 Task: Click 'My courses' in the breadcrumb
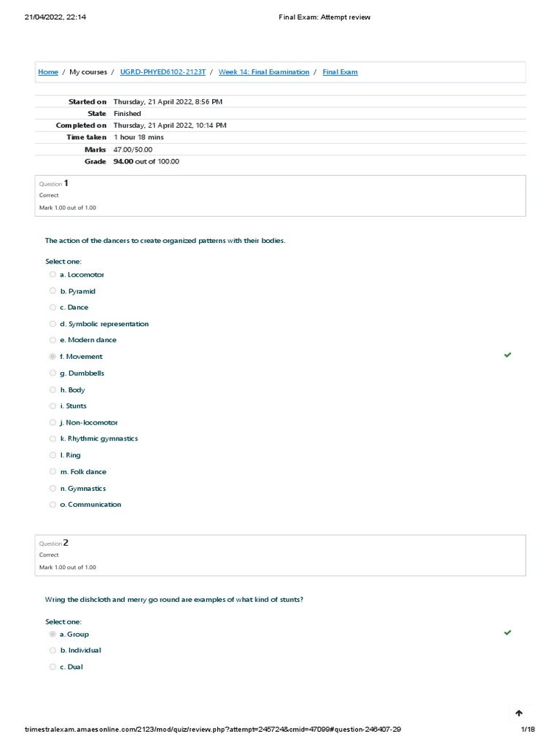tap(88, 72)
